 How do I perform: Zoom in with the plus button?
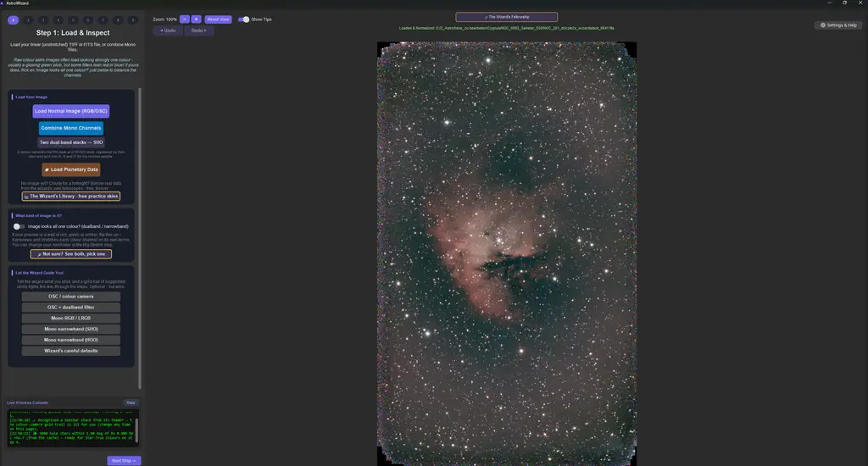196,19
